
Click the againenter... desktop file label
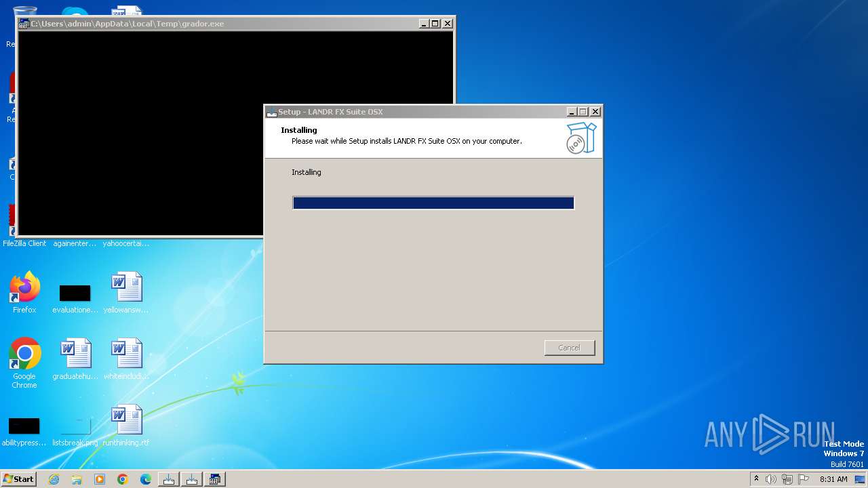(75, 243)
